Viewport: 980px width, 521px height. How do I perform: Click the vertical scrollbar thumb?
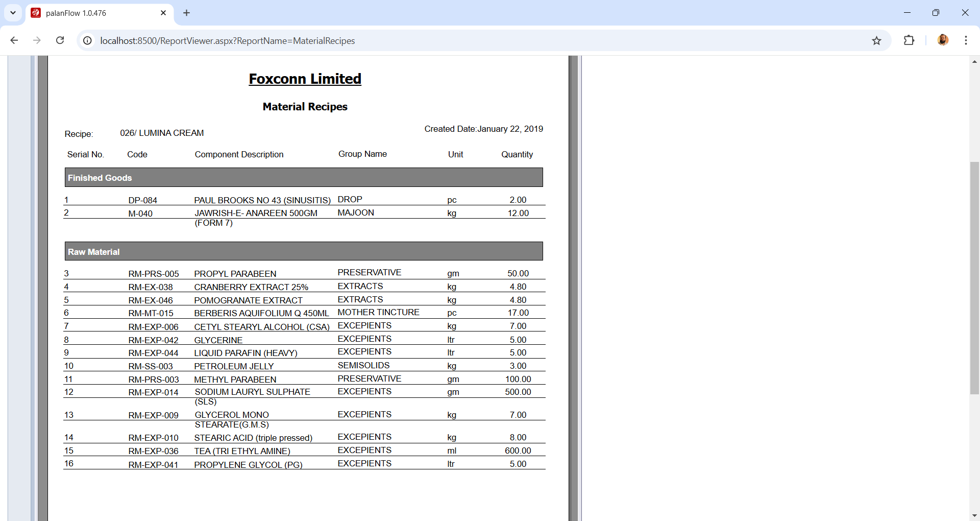tap(974, 278)
